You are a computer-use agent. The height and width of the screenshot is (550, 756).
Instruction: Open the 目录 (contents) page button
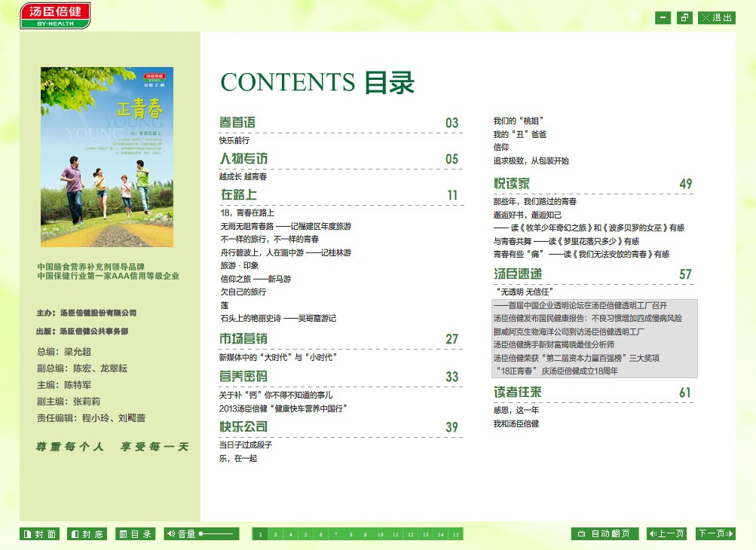pos(135,533)
